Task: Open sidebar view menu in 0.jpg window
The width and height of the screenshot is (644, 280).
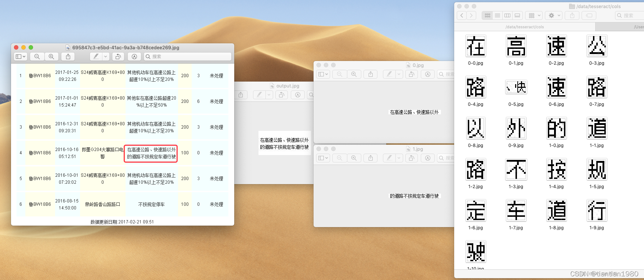Action: click(x=323, y=74)
